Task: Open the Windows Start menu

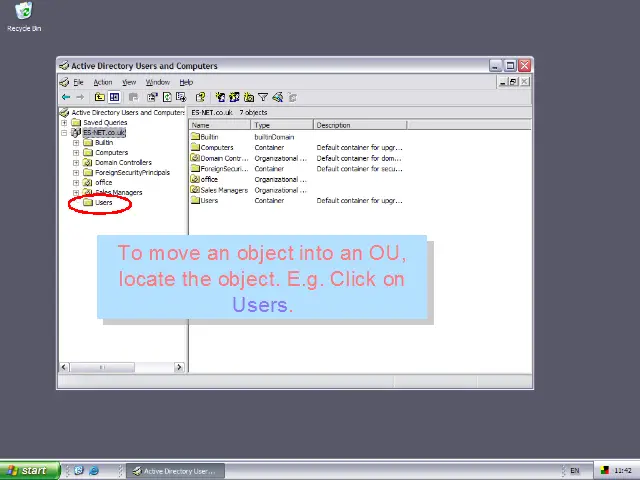Action: 29,471
